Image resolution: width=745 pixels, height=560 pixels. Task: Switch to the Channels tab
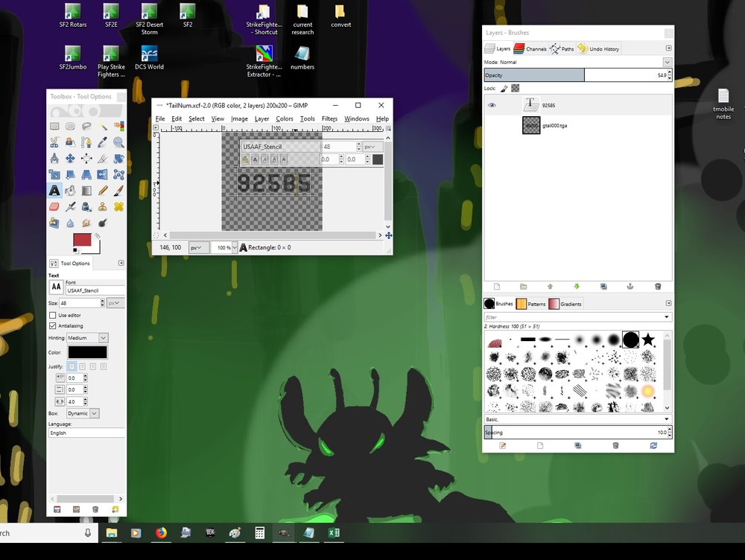point(530,48)
